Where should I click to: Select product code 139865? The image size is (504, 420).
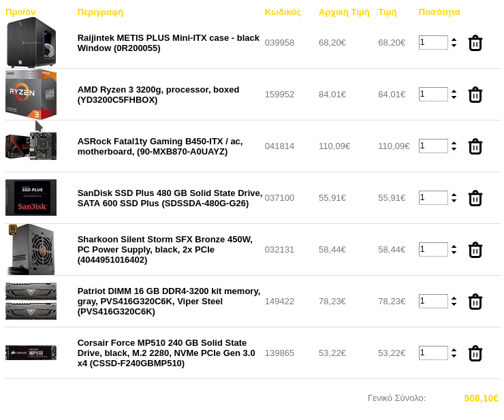click(279, 353)
